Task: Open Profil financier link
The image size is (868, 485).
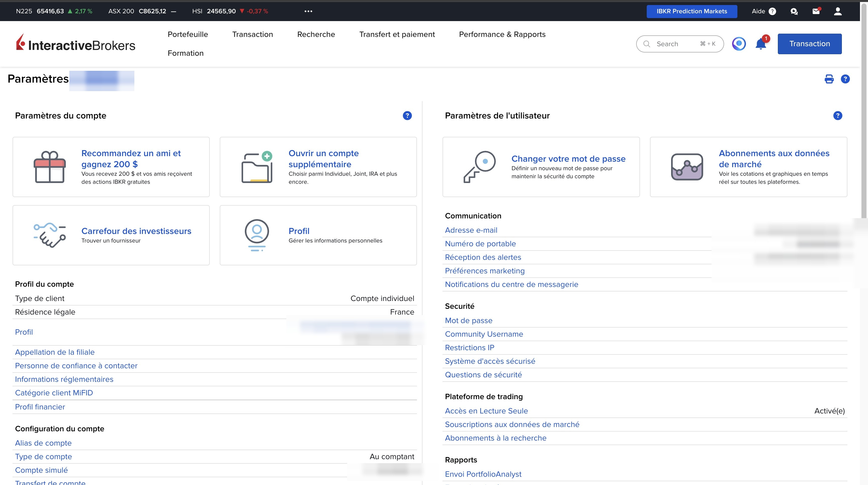Action: (40, 407)
